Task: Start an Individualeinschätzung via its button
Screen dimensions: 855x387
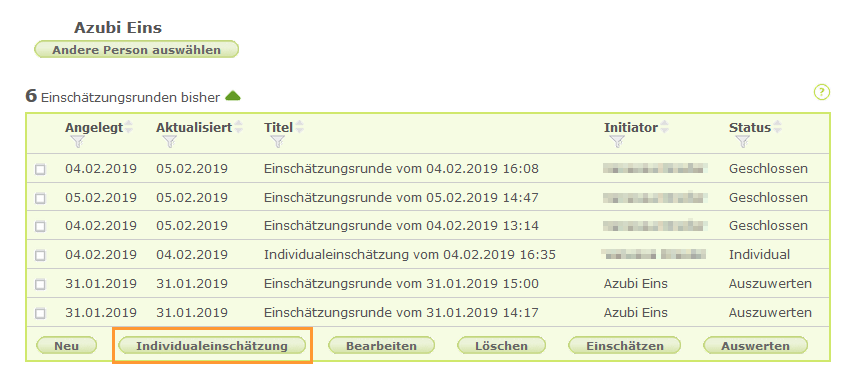Action: click(x=212, y=346)
